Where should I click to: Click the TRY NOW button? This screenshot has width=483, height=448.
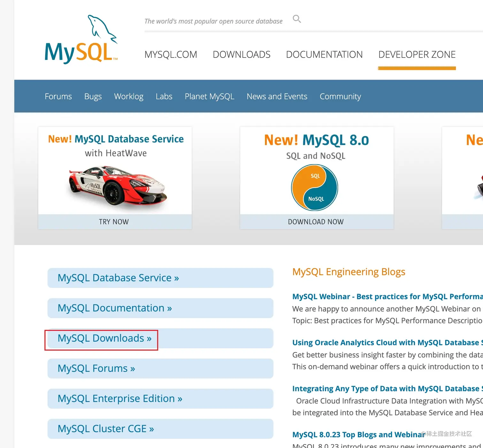[x=115, y=222]
